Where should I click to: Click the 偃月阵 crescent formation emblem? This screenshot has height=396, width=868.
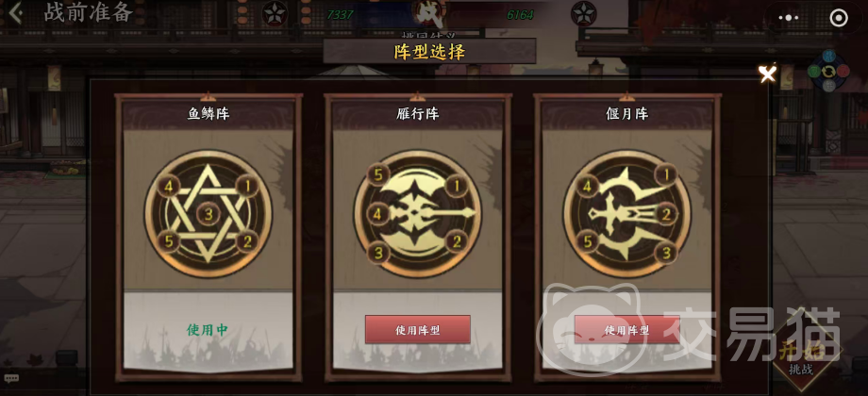(x=626, y=213)
